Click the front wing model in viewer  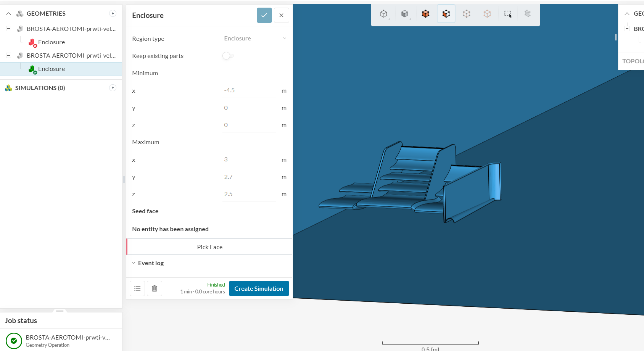(x=410, y=182)
